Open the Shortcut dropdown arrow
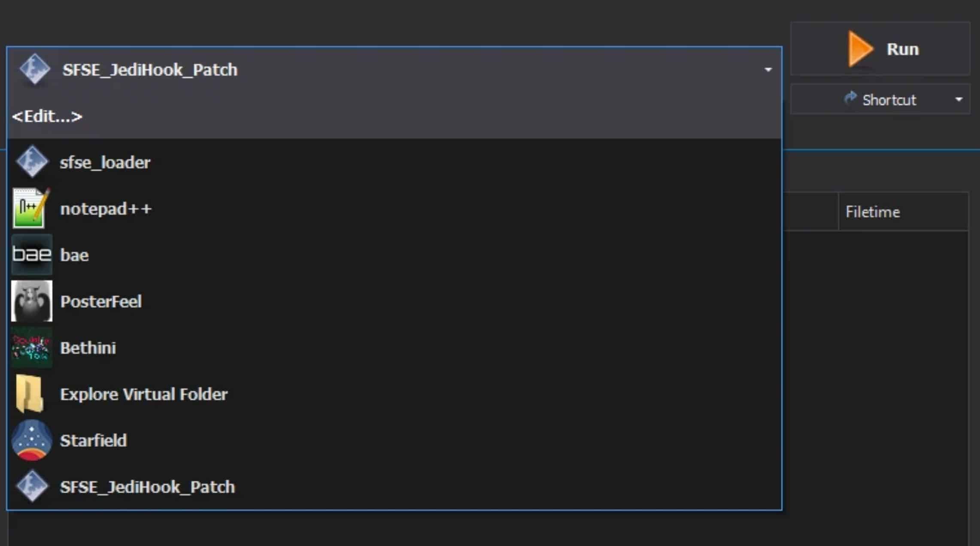This screenshot has height=546, width=980. (x=959, y=100)
